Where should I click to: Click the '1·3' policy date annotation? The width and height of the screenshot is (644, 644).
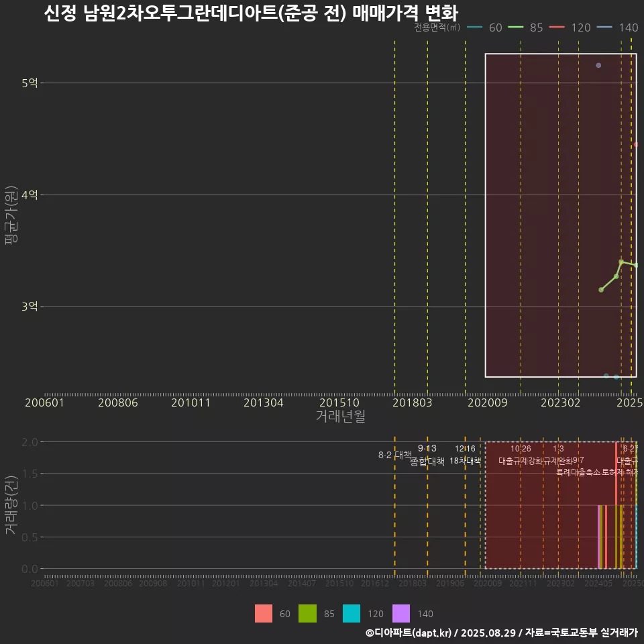tap(558, 449)
